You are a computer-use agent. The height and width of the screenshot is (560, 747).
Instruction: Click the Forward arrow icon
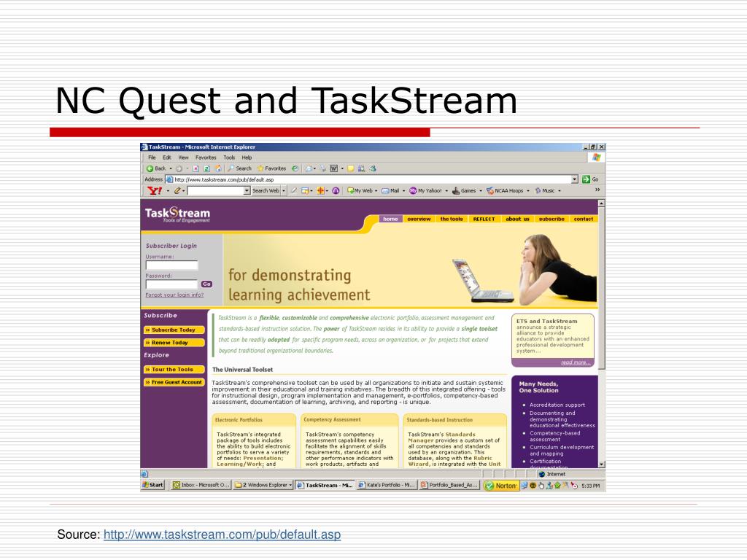(179, 168)
